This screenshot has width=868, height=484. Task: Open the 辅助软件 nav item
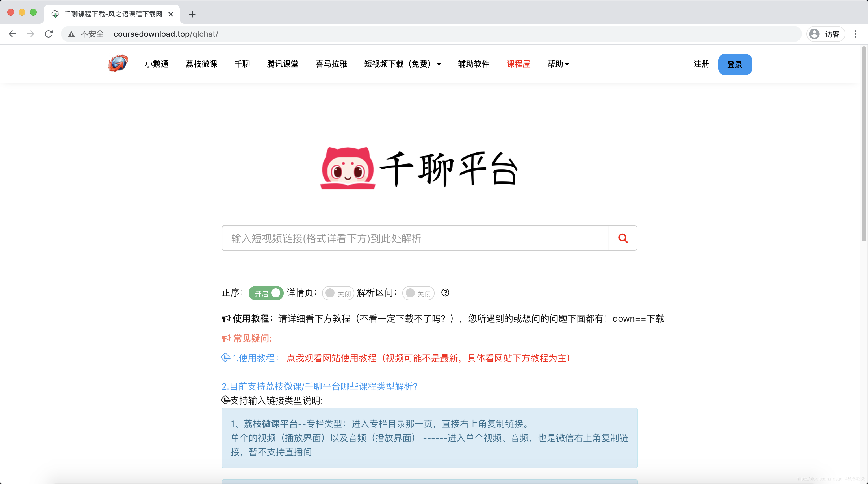point(474,64)
